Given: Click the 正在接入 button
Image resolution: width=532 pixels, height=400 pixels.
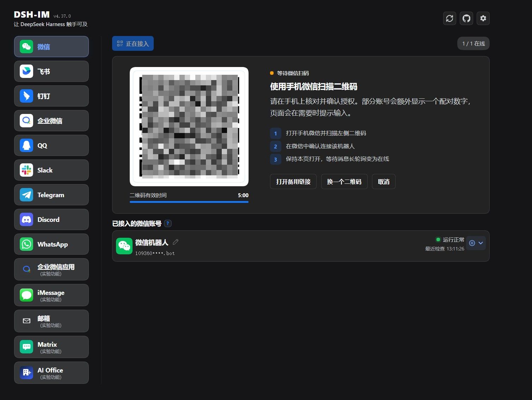Looking at the screenshot, I should [133, 43].
